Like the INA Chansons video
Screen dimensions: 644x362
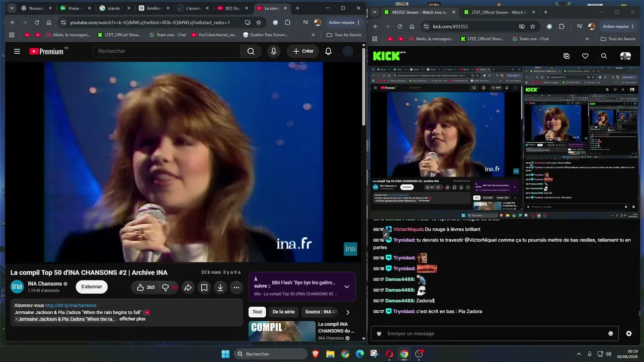[145, 288]
